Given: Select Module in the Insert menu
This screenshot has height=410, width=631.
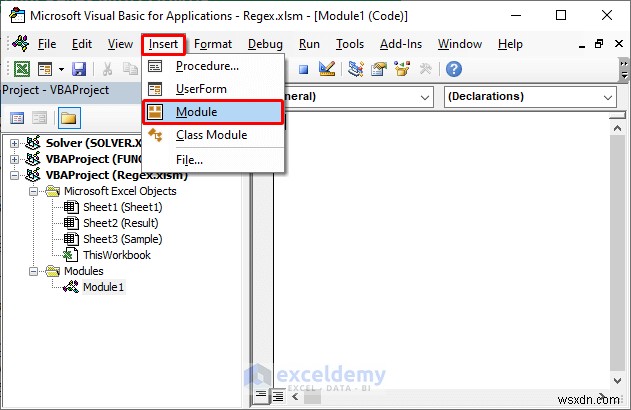Looking at the screenshot, I should (213, 112).
